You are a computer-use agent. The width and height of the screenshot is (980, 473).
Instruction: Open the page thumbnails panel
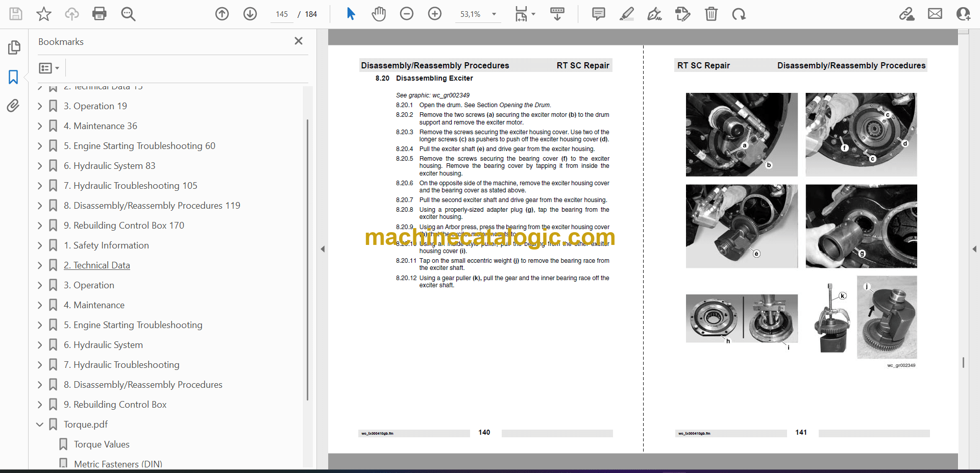pyautogui.click(x=14, y=47)
